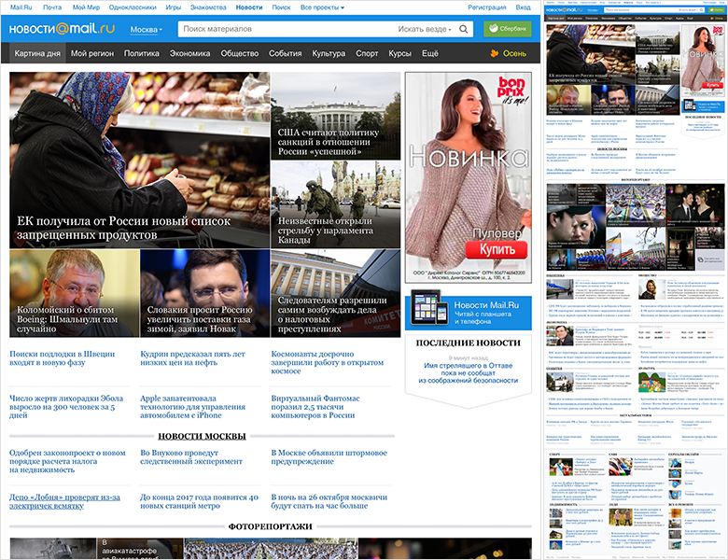Screen dimensions: 728x560
Task: Click the tablet and phone icon in Новости Mail.Ru banner
Action: click(x=429, y=307)
